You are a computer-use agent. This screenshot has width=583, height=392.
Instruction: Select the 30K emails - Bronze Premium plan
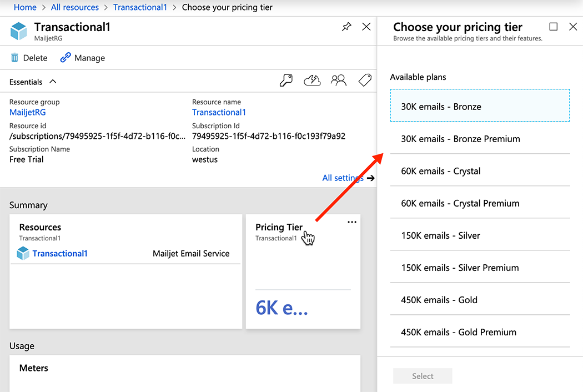pyautogui.click(x=480, y=139)
